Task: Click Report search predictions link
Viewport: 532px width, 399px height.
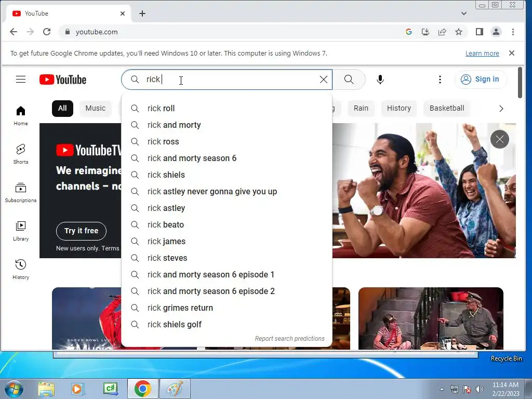Action: coord(289,339)
